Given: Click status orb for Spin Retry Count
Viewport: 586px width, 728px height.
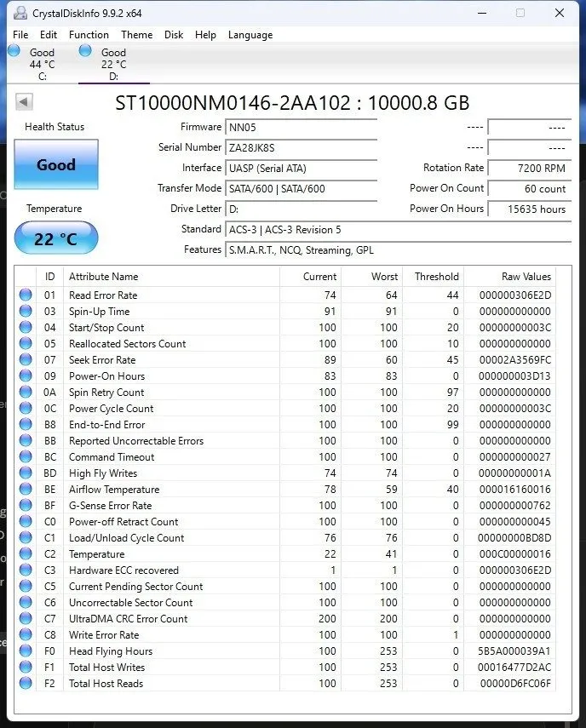Looking at the screenshot, I should point(26,392).
